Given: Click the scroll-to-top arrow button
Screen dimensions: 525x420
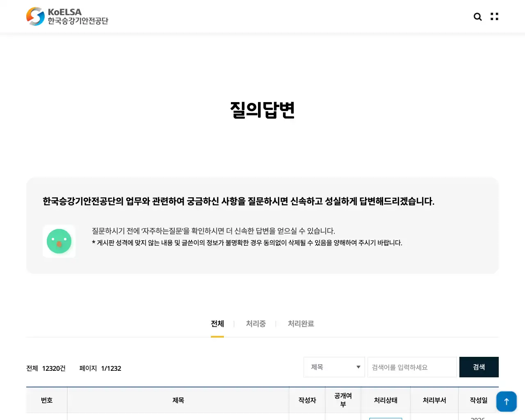Looking at the screenshot, I should [x=507, y=402].
